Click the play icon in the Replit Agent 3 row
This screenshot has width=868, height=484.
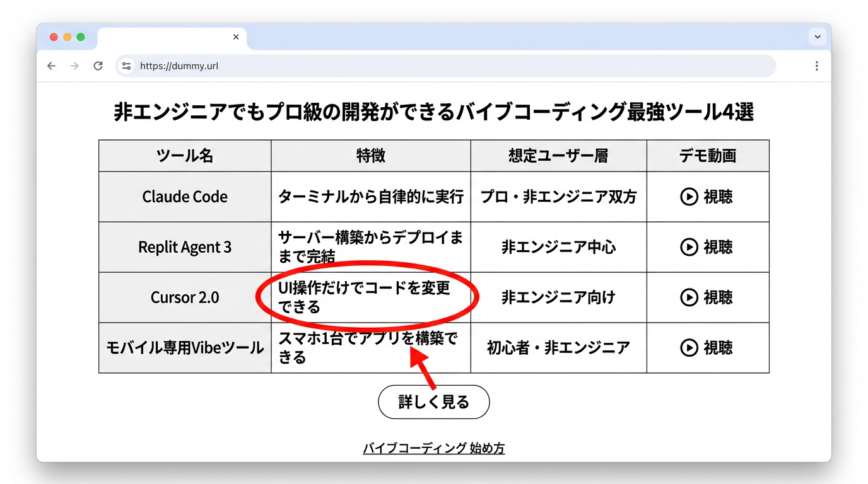coord(688,247)
